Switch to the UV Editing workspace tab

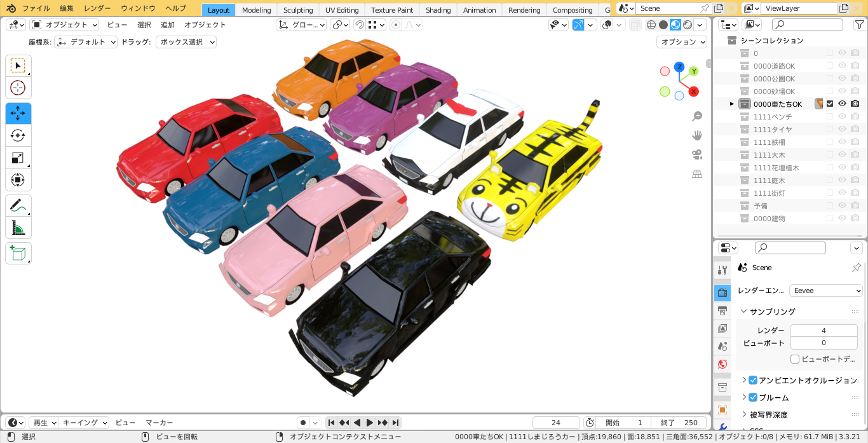coord(342,10)
